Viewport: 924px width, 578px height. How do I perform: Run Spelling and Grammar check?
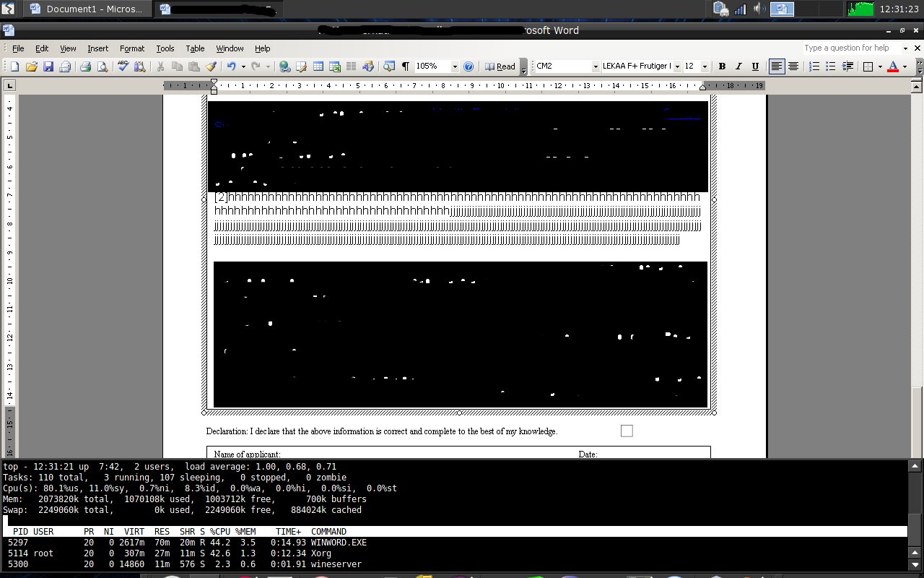[x=123, y=66]
